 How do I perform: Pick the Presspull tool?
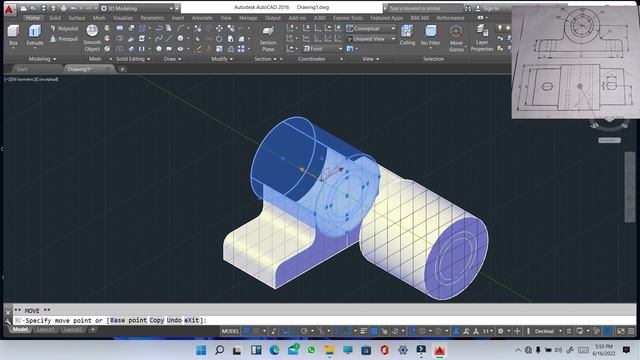[x=64, y=39]
